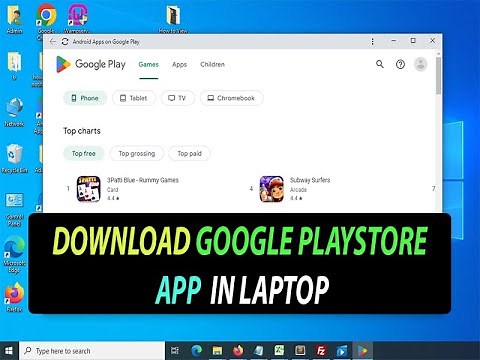Open the three-dot menu in the title bar
Image resolution: width=480 pixels, height=360 pixels.
[372, 41]
